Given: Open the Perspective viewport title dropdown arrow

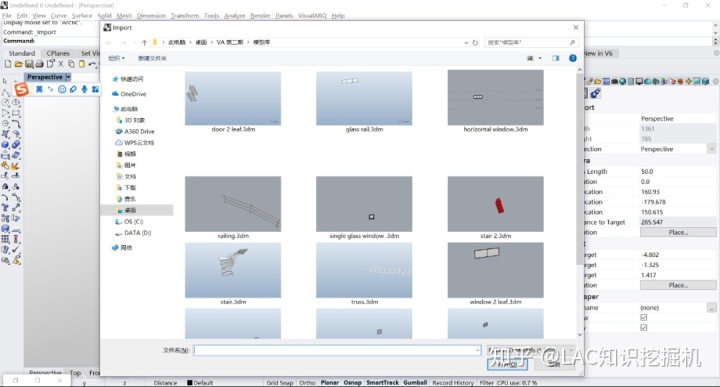Looking at the screenshot, I should (x=68, y=77).
